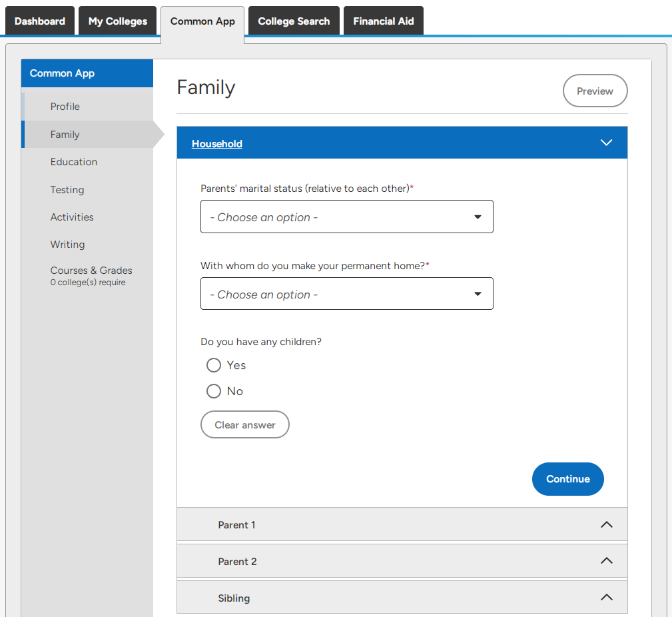Expand the Parent 2 section
The height and width of the screenshot is (617, 672).
coord(402,561)
